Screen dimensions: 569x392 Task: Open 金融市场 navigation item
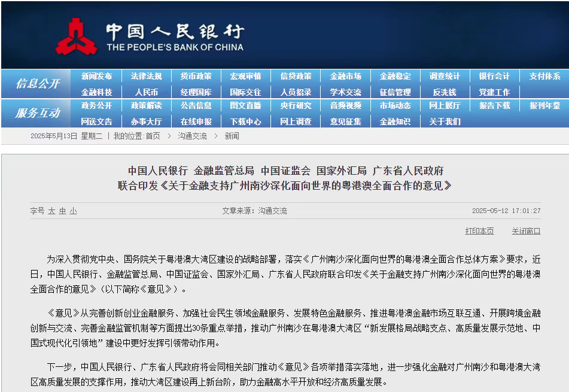[345, 76]
